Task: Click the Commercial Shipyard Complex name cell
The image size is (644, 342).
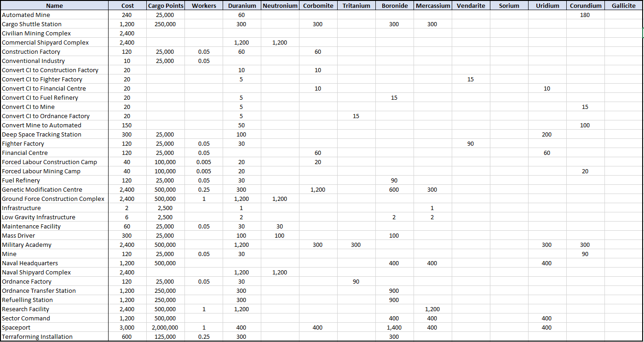Action: [x=55, y=42]
